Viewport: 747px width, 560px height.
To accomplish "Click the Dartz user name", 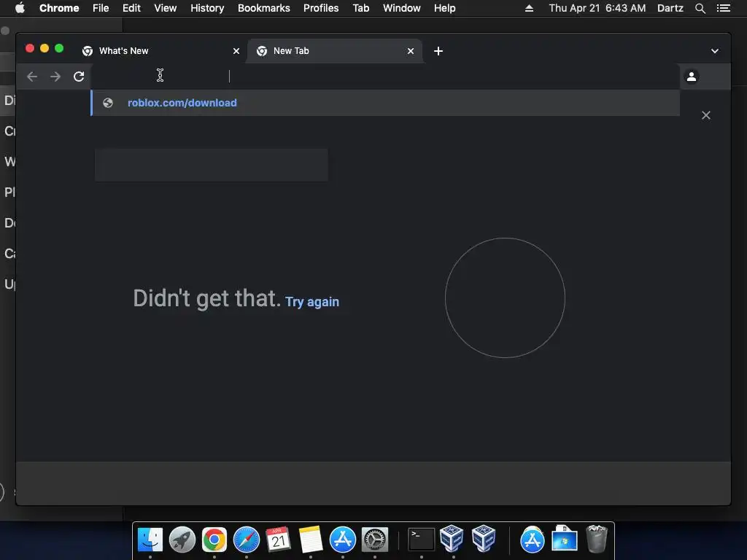I will tap(670, 8).
